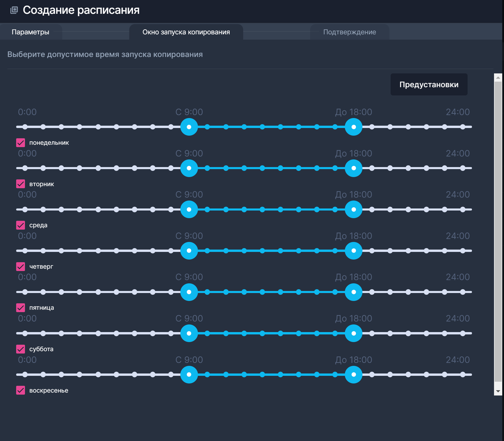Click the end handle on Friday's slider

pyautogui.click(x=354, y=292)
